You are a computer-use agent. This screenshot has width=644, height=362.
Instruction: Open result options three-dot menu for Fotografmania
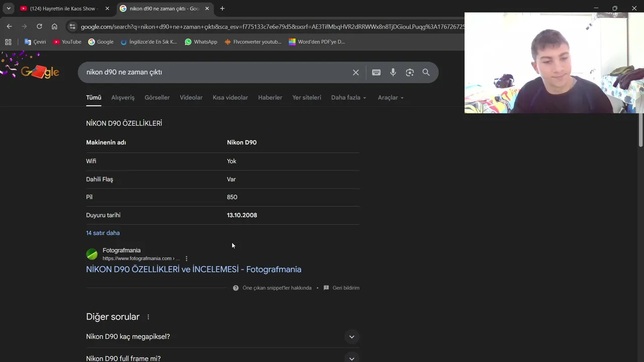click(186, 258)
